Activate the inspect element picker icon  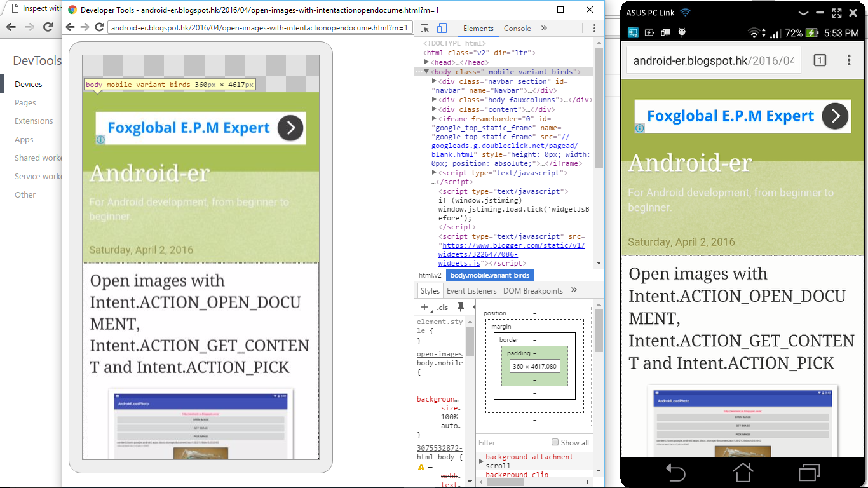pyautogui.click(x=425, y=28)
